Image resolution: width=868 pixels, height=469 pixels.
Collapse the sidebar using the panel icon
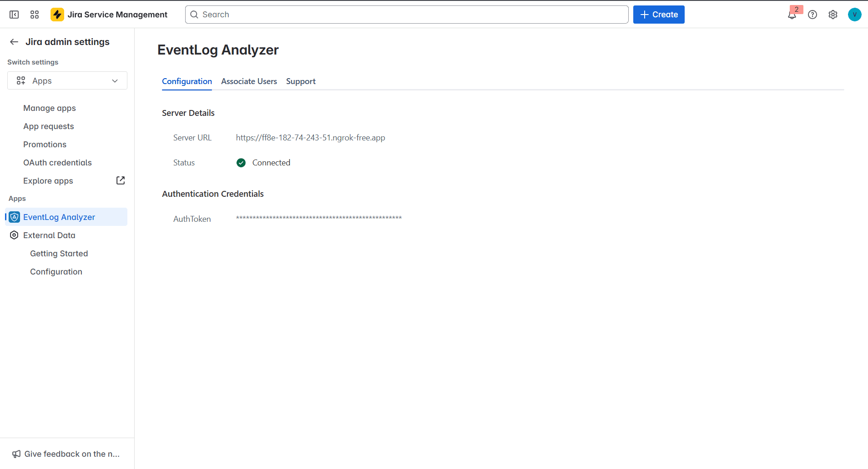click(14, 15)
